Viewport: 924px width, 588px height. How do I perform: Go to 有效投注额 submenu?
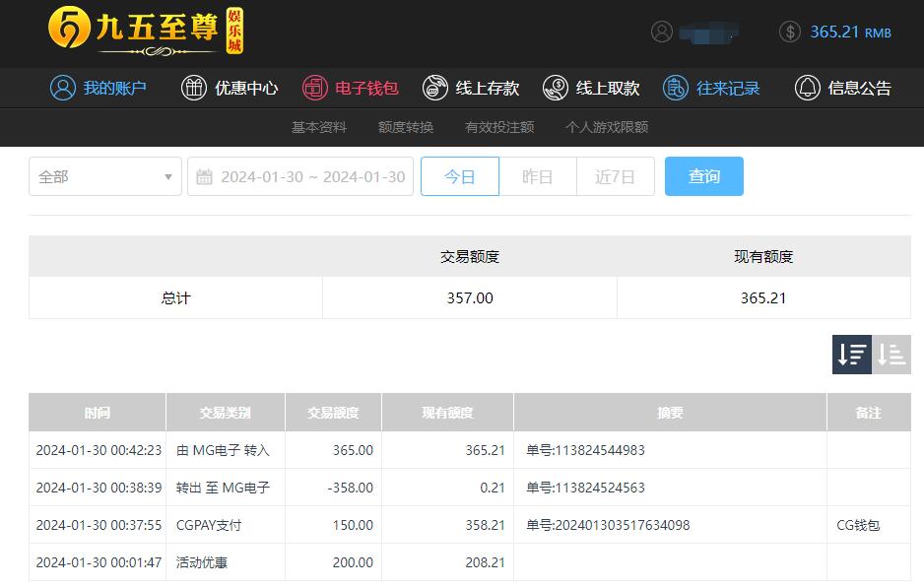[499, 127]
